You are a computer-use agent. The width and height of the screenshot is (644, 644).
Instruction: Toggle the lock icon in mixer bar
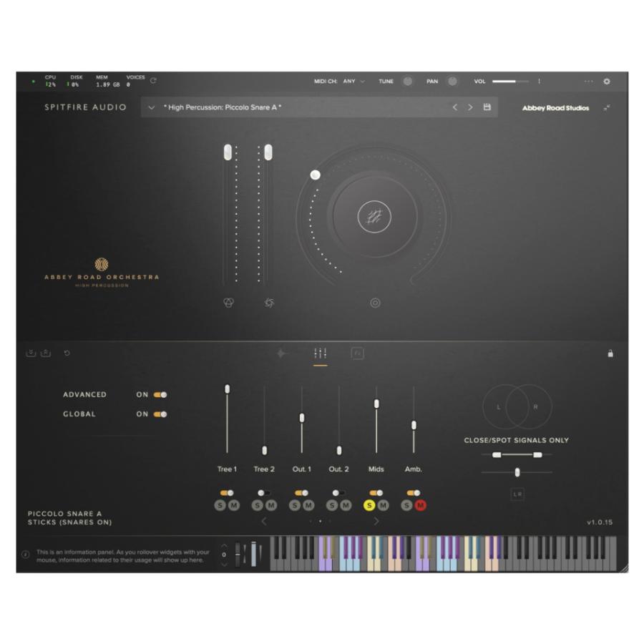610,353
